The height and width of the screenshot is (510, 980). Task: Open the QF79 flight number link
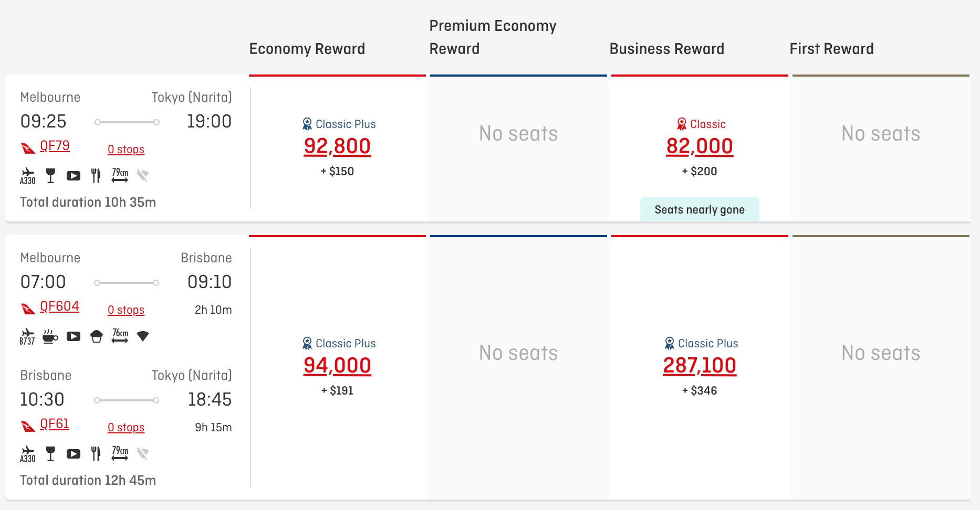click(55, 146)
